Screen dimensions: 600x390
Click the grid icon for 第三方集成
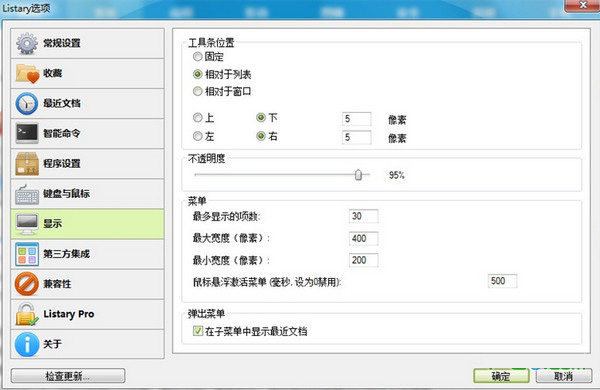[27, 254]
